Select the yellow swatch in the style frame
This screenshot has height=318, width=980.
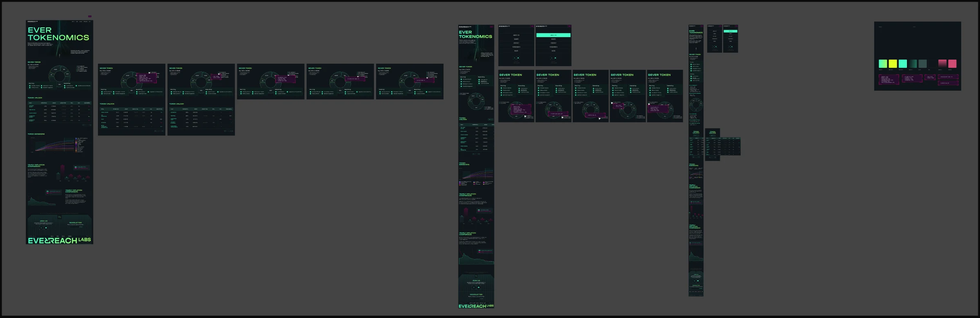click(x=893, y=64)
